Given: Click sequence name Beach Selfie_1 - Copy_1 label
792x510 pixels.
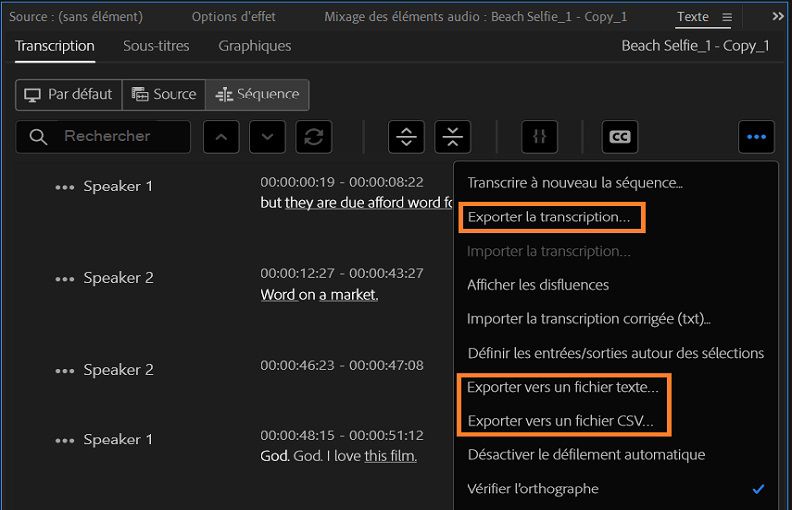Looking at the screenshot, I should pyautogui.click(x=695, y=46).
